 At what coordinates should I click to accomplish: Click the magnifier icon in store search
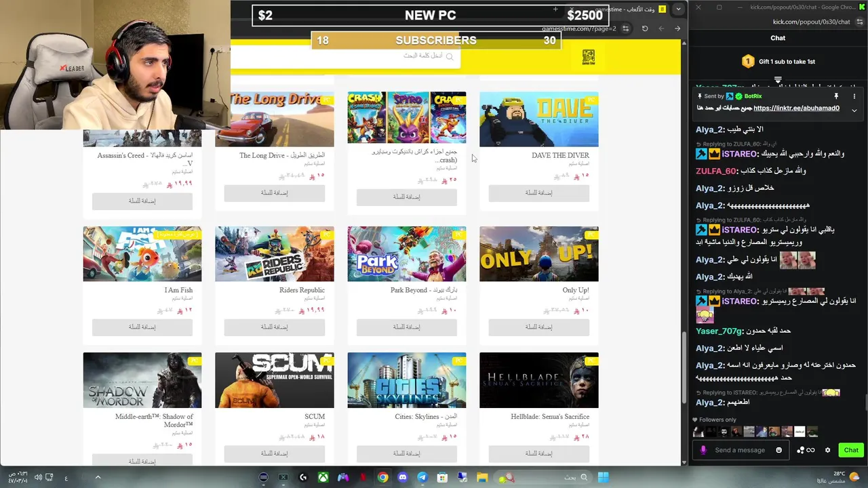449,56
